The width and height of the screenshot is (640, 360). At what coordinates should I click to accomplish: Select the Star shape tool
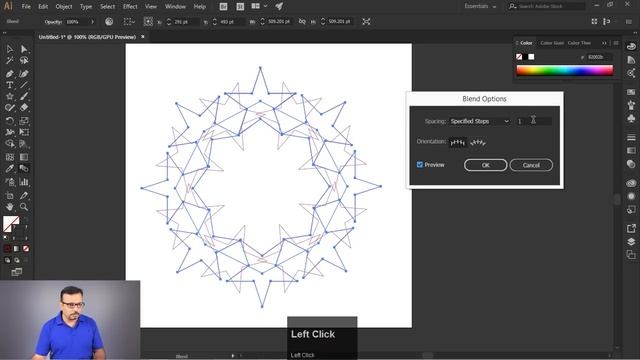tap(9, 97)
